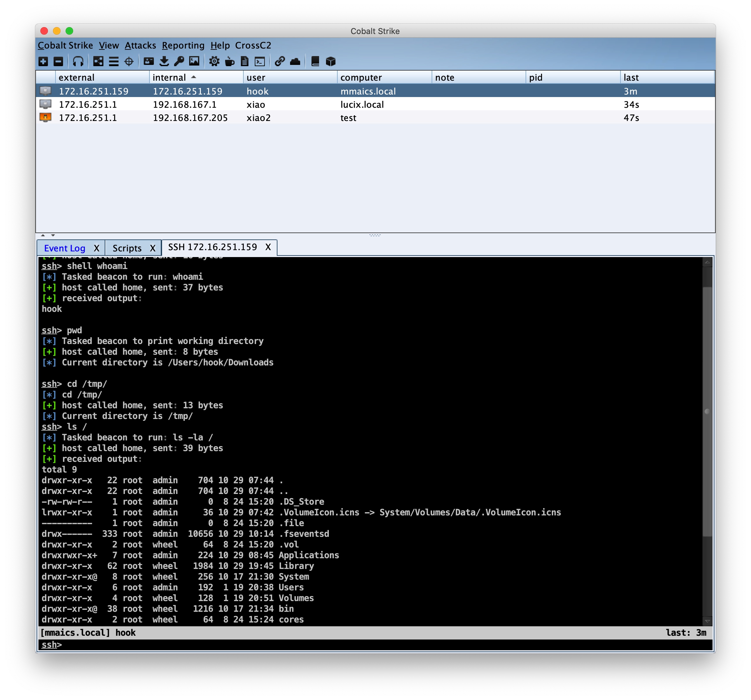Click the screenshots picture icon

194,61
